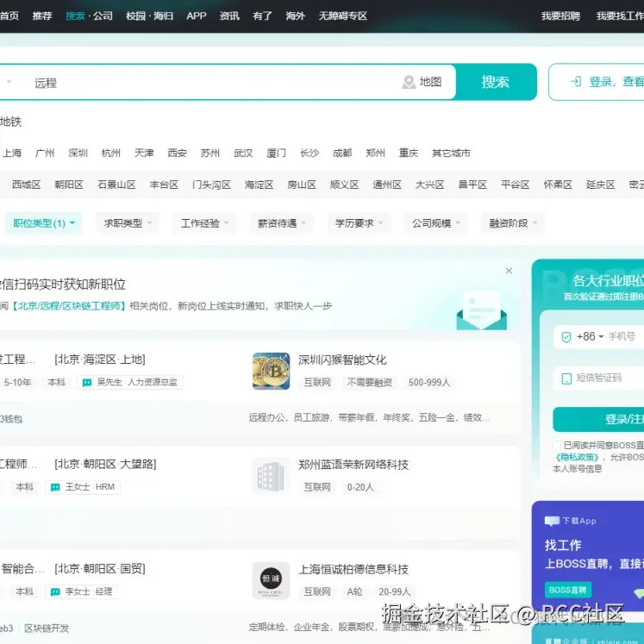644x644 pixels.
Task: Expand the 学历要求 filter dropdown
Action: [x=359, y=223]
